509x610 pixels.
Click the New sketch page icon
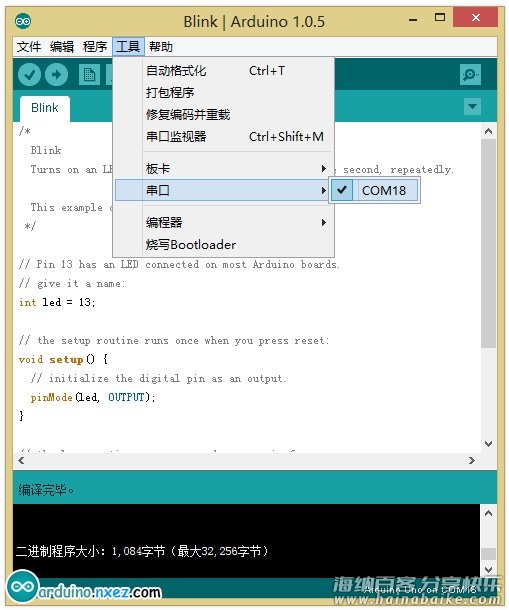click(x=90, y=74)
